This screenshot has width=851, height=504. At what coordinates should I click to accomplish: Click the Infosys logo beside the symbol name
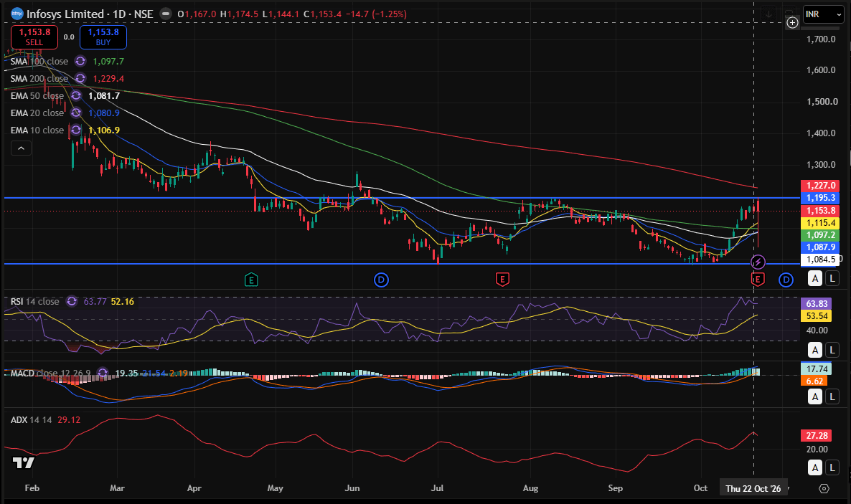pos(17,14)
